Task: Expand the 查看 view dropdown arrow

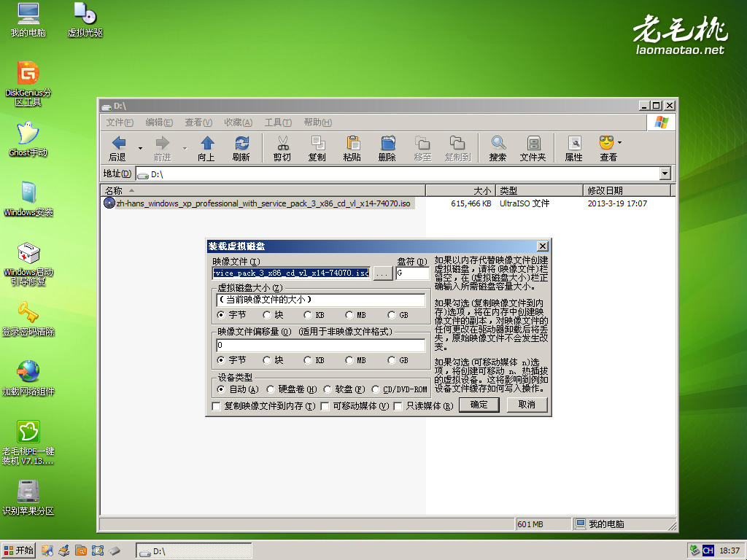Action: (620, 142)
